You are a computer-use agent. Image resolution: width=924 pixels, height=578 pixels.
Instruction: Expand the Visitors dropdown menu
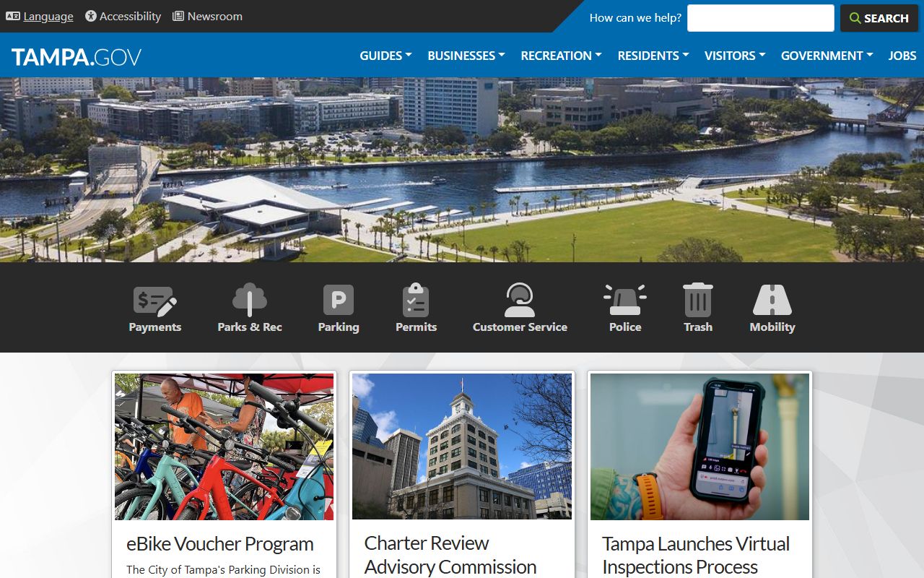pyautogui.click(x=735, y=56)
